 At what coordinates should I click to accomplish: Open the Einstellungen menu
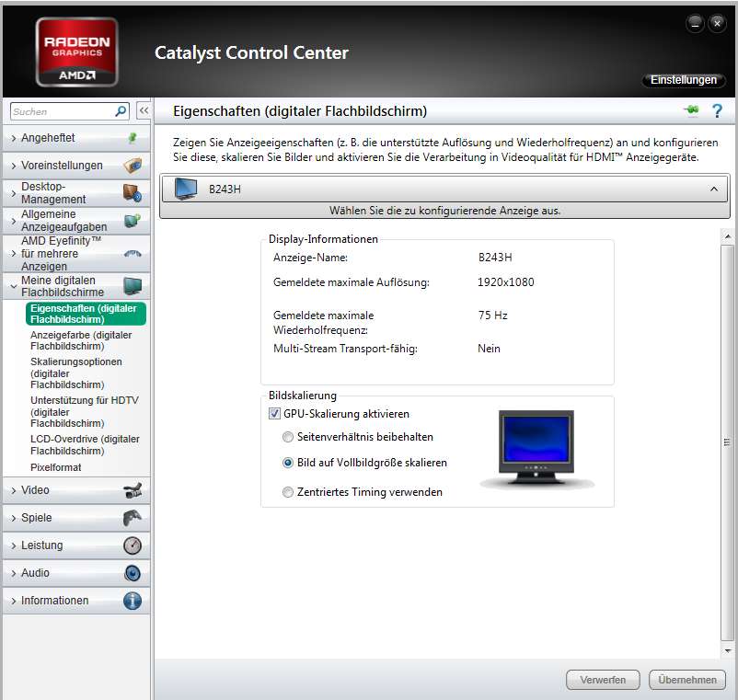coord(684,80)
